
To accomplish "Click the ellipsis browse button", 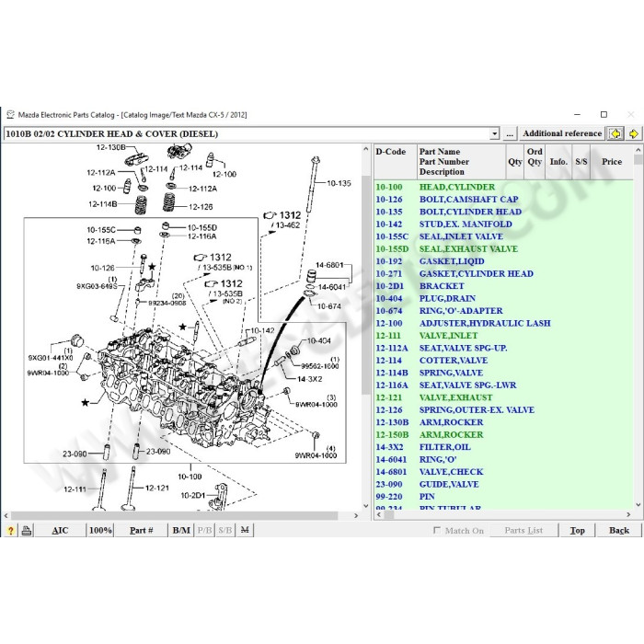I will [510, 134].
